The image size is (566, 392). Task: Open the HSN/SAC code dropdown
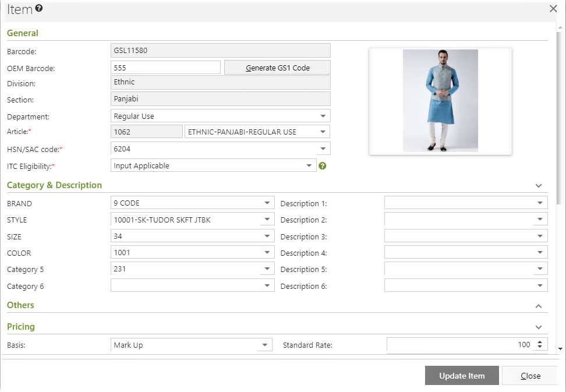click(324, 149)
